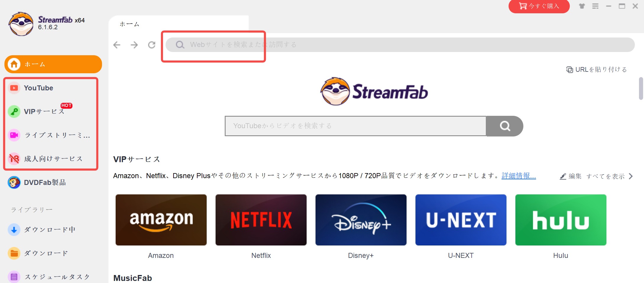The width and height of the screenshot is (644, 283).
Task: Click the paste URL copy icon
Action: click(x=569, y=69)
